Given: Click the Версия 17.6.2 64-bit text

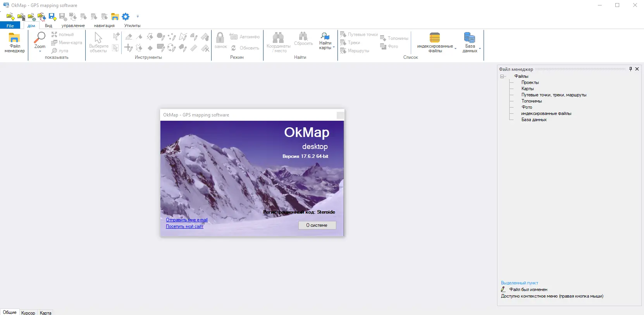Looking at the screenshot, I should click(305, 156).
